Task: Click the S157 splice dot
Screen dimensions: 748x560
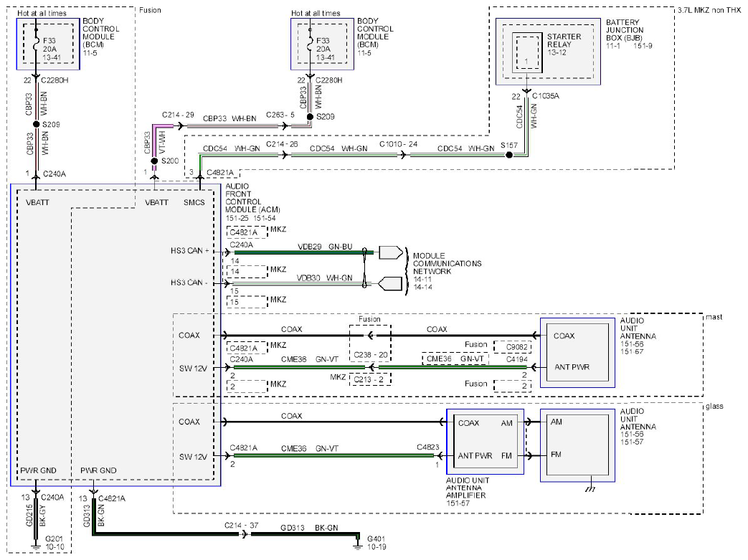Action: click(x=509, y=155)
